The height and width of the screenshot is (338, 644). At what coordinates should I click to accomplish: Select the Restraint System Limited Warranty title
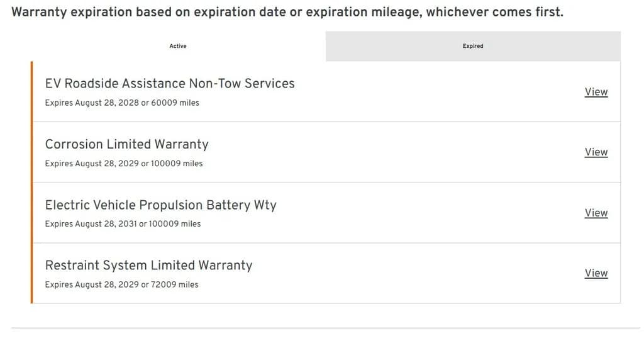point(148,265)
